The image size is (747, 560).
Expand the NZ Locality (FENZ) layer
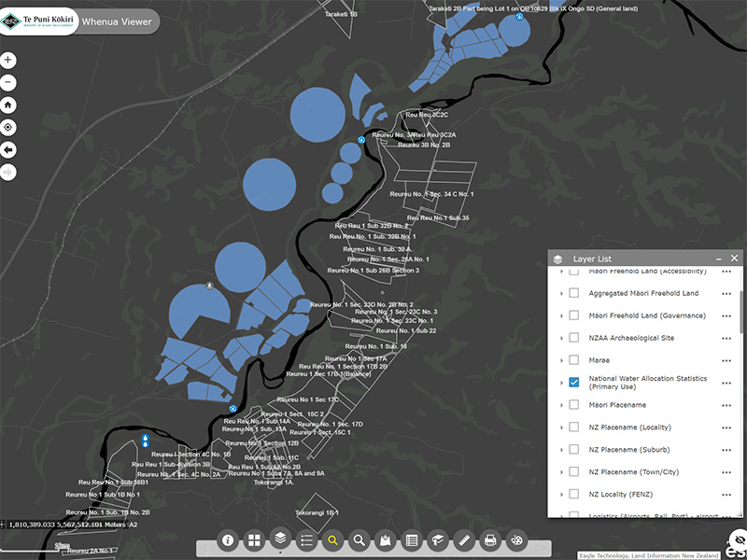(x=561, y=494)
